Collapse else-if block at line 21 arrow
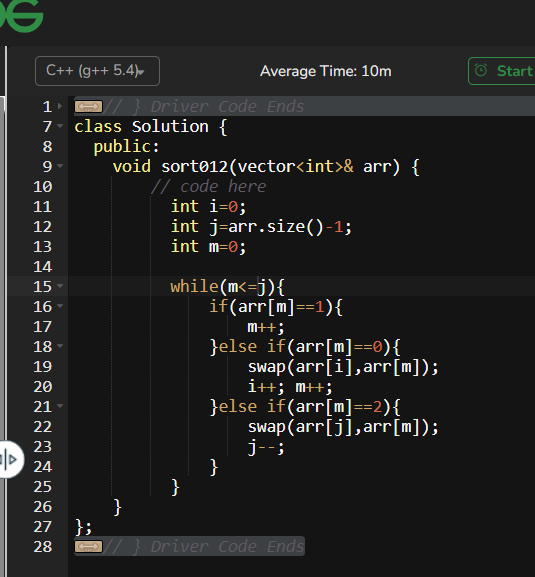Image resolution: width=535 pixels, height=577 pixels. tap(60, 406)
